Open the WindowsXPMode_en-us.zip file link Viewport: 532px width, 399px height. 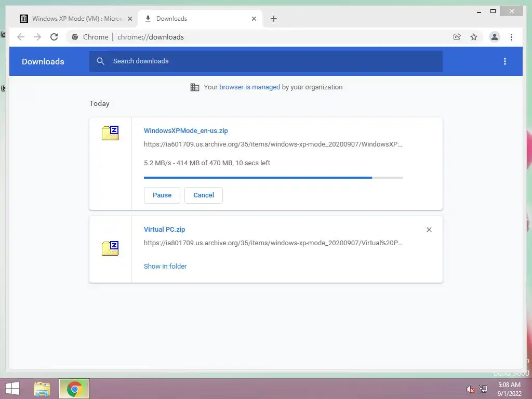(x=186, y=130)
